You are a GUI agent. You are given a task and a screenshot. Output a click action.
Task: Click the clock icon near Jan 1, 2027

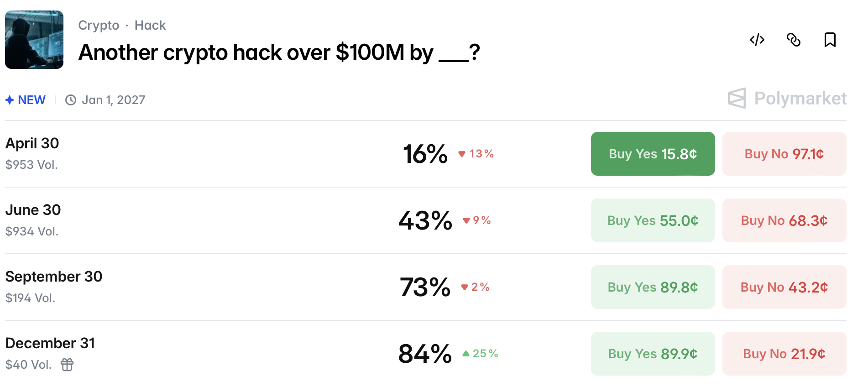pyautogui.click(x=71, y=100)
